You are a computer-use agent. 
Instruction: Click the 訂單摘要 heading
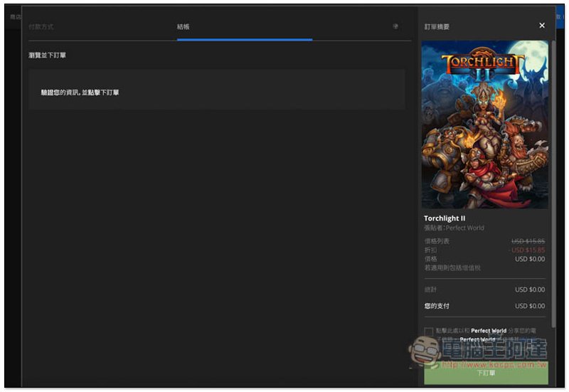click(437, 27)
